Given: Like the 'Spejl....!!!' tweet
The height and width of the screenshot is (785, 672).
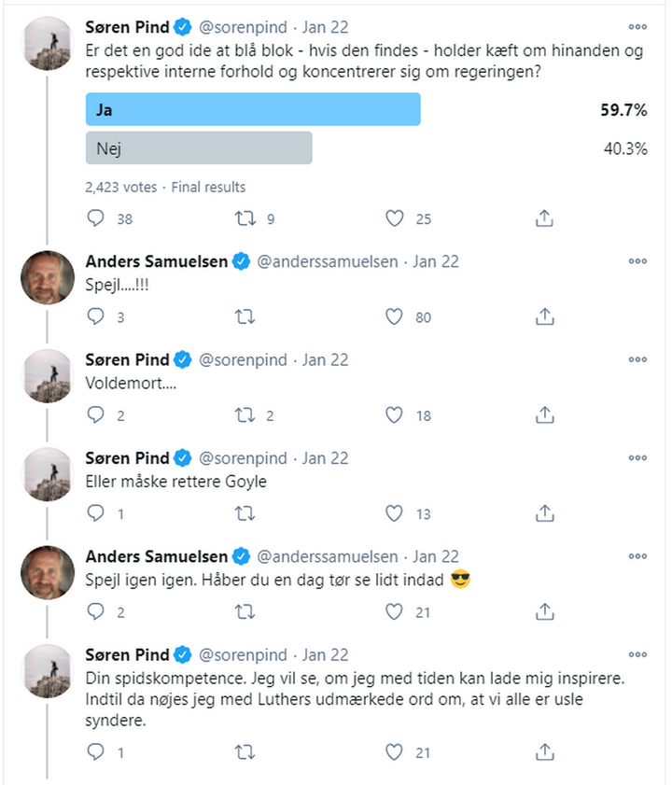Looking at the screenshot, I should point(395,317).
